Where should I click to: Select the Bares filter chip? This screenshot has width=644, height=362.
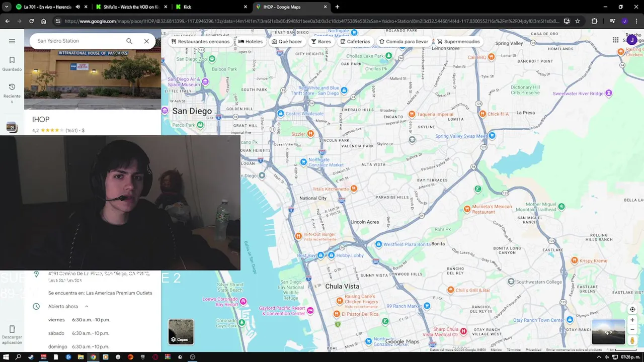pos(321,42)
